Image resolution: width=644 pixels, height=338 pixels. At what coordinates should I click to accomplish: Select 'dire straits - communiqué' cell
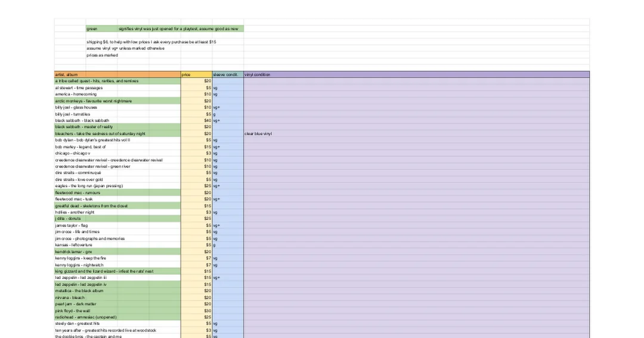(117, 173)
